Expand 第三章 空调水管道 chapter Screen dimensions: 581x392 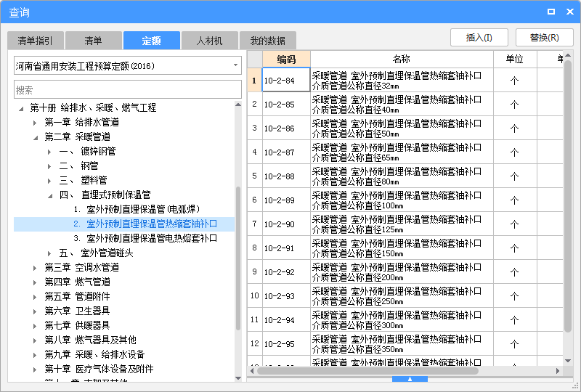pyautogui.click(x=35, y=268)
